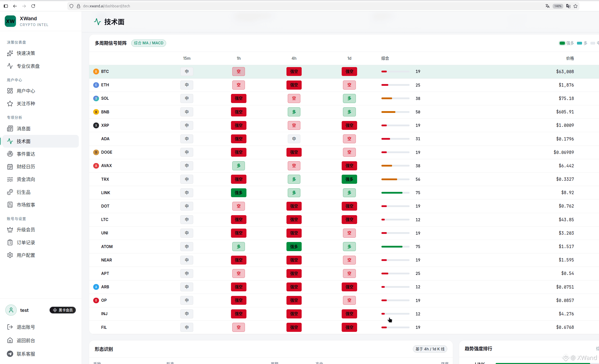Viewport: 599px width, 364px height.
Task: Click the 黑卡会员 membership badge
Action: pos(63,310)
